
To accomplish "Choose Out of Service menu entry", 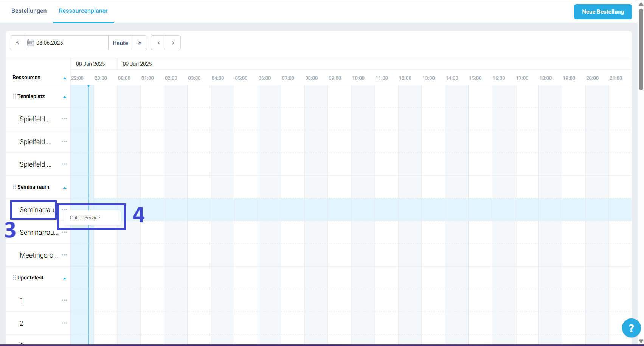I will 92,218.
